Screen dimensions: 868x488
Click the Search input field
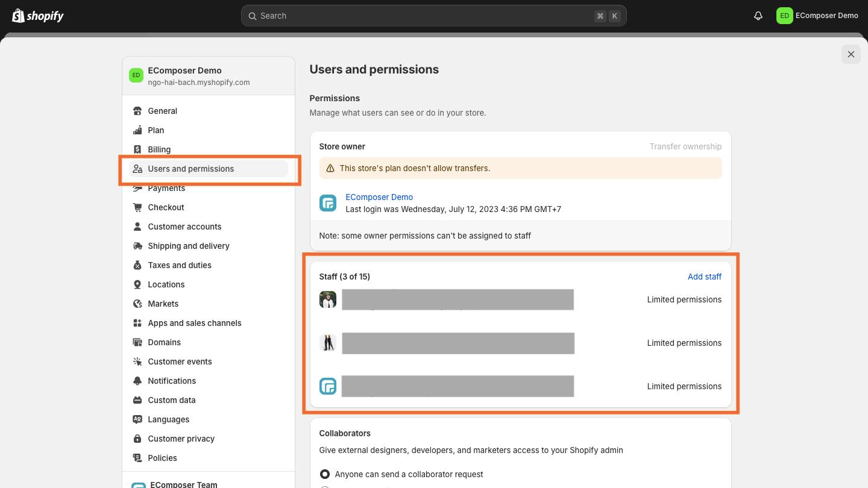pyautogui.click(x=434, y=16)
